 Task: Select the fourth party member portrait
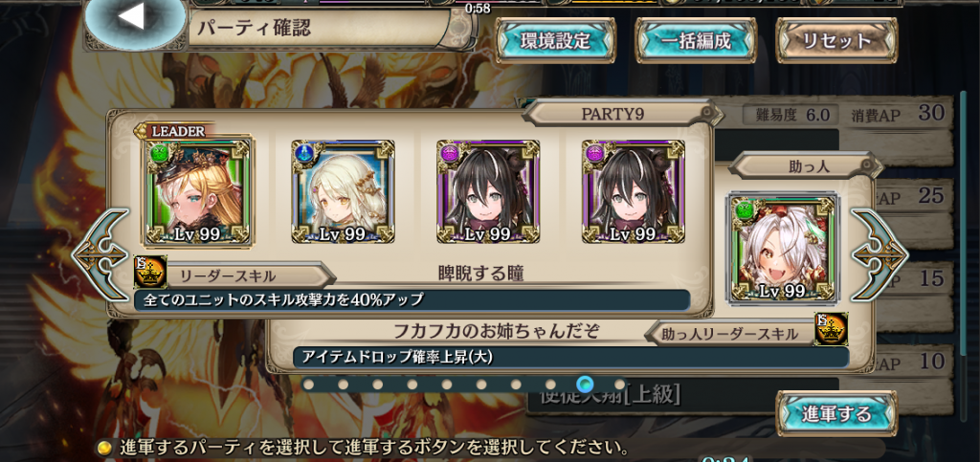[x=634, y=191]
